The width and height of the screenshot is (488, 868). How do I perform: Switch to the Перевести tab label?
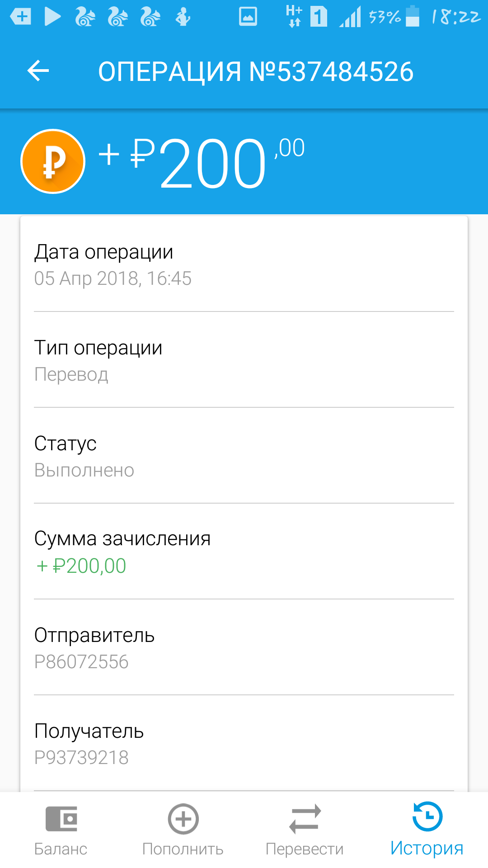pyautogui.click(x=305, y=849)
